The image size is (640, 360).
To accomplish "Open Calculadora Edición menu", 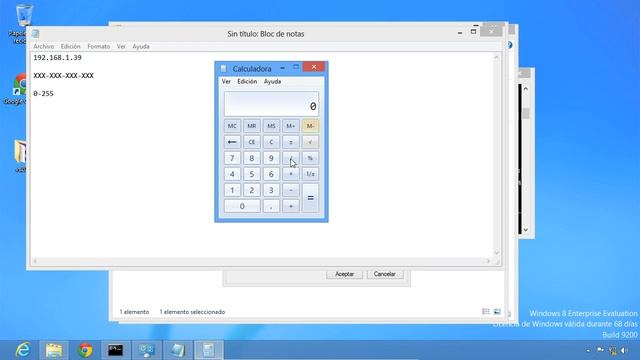I will (247, 82).
